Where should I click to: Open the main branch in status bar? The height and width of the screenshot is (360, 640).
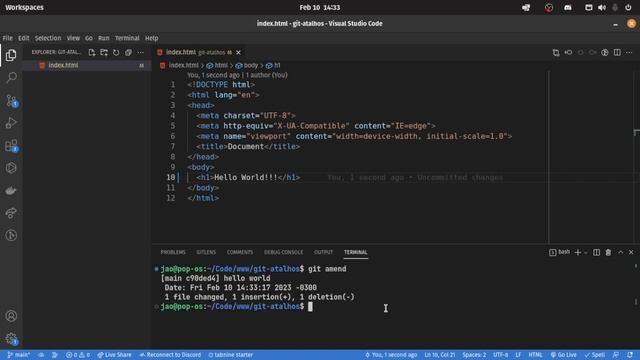click(19, 355)
